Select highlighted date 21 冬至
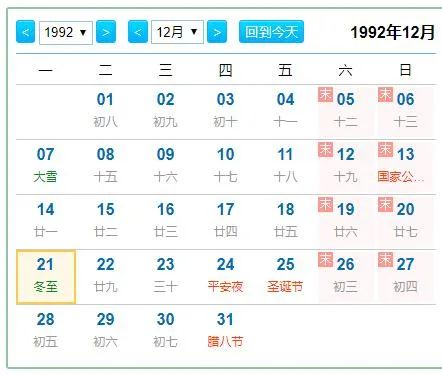Image resolution: width=442 pixels, height=375 pixels. (x=46, y=277)
